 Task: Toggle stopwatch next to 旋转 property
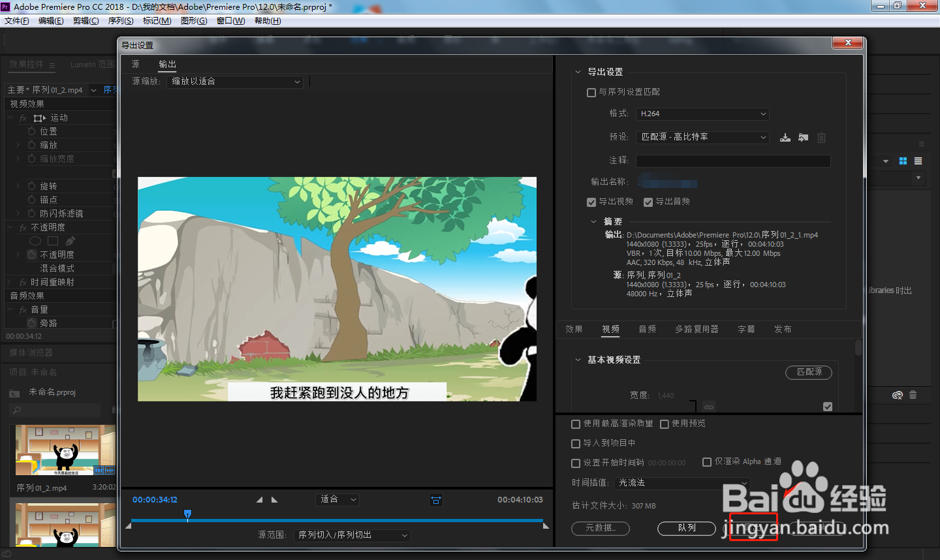tap(31, 186)
